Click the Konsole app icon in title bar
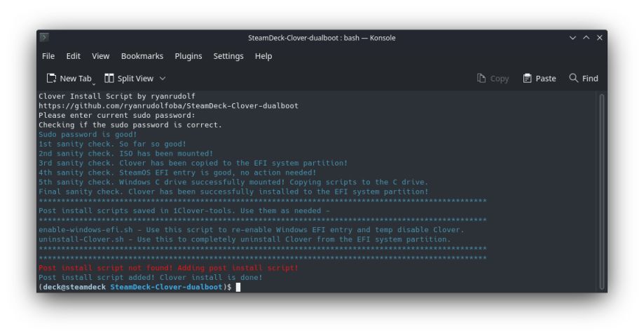 [44, 38]
